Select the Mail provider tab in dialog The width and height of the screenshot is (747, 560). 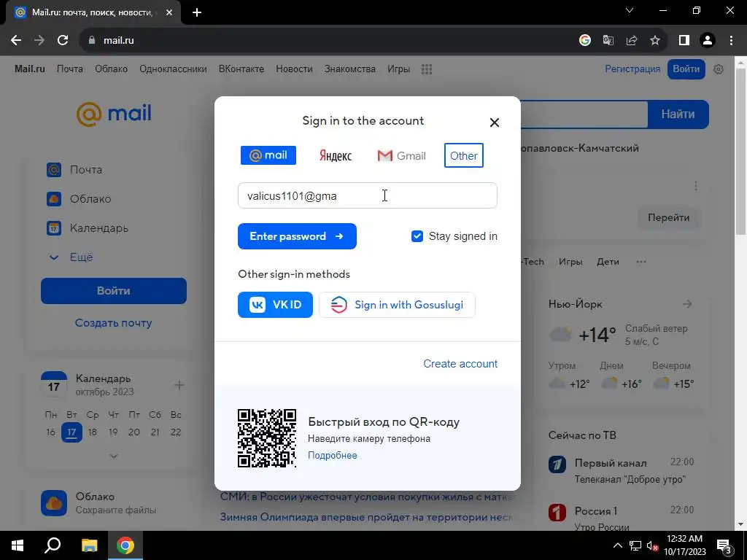coord(268,155)
